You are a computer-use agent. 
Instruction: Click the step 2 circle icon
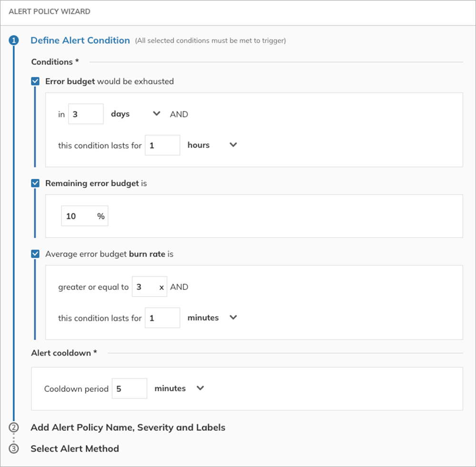tap(14, 427)
